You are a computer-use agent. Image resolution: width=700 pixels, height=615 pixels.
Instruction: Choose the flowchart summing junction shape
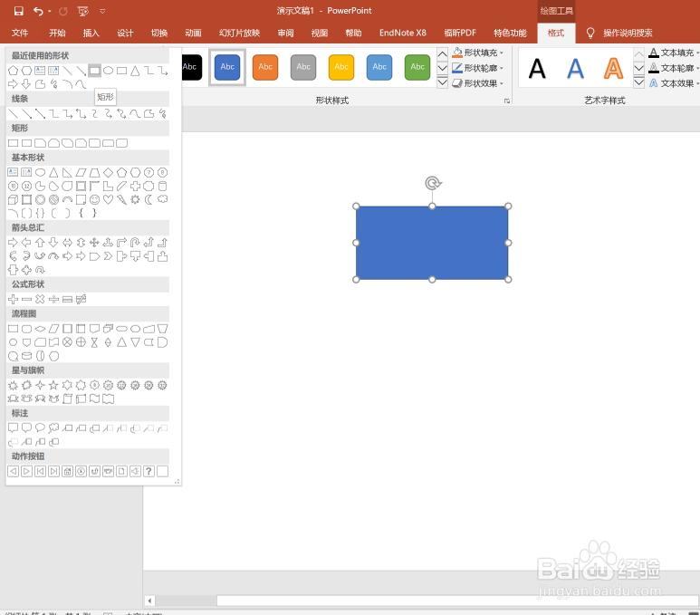tap(67, 342)
